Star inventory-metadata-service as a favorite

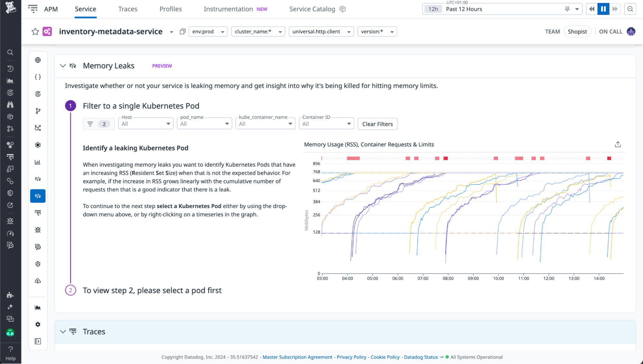click(x=35, y=32)
